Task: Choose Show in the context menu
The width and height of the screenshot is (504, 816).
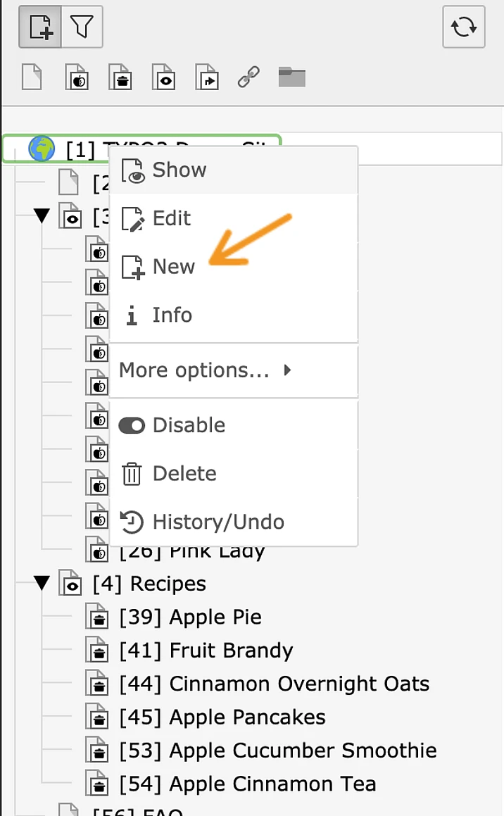Action: pyautogui.click(x=179, y=170)
